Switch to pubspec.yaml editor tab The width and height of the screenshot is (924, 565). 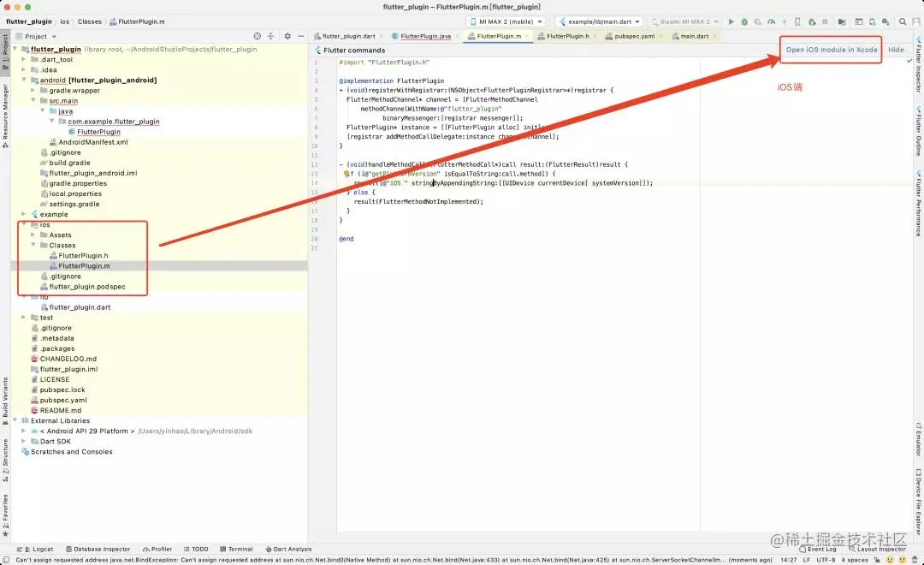pos(634,36)
